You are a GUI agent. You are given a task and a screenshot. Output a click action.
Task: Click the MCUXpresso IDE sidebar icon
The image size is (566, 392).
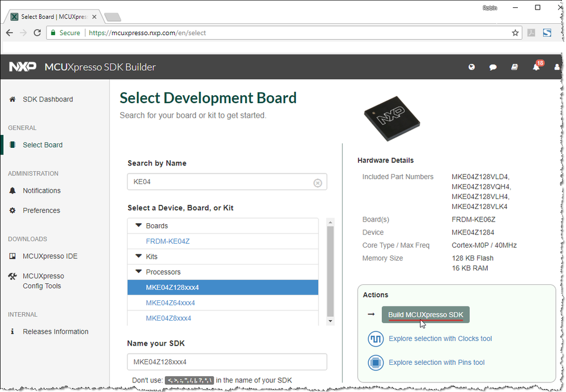click(12, 256)
